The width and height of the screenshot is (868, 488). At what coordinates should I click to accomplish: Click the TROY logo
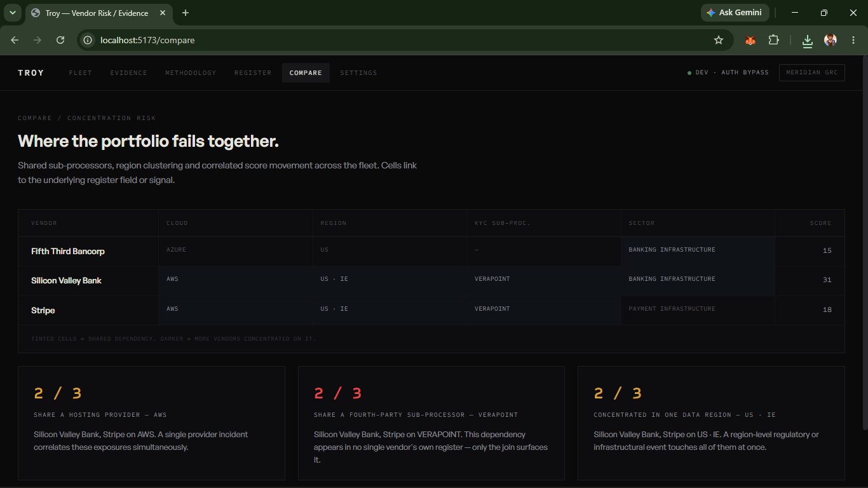31,73
